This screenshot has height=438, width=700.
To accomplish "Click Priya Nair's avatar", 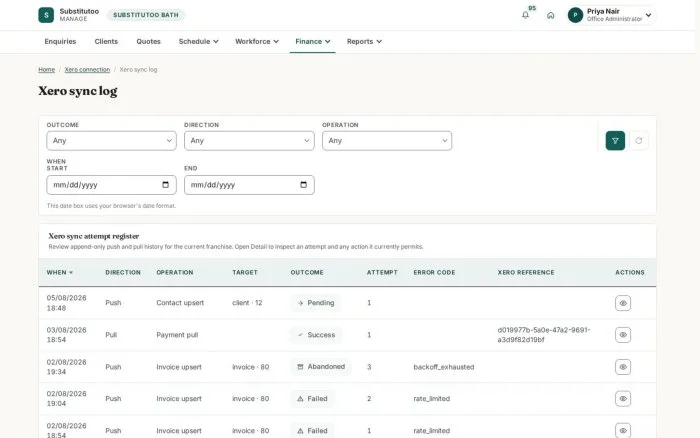I will point(575,15).
